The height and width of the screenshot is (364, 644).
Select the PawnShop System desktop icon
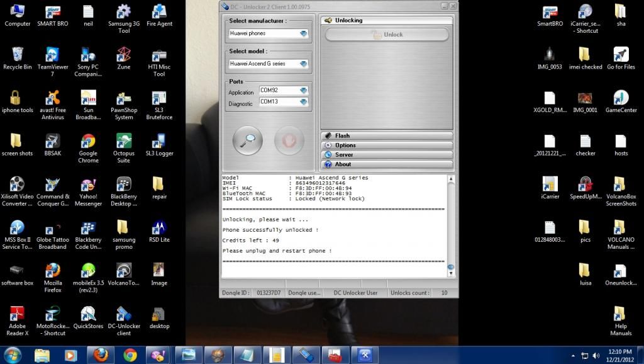click(124, 105)
